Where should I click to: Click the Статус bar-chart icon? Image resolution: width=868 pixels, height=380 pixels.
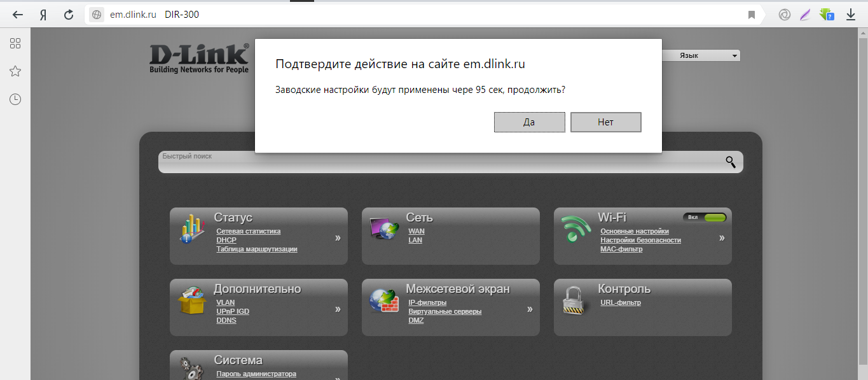pyautogui.click(x=191, y=229)
